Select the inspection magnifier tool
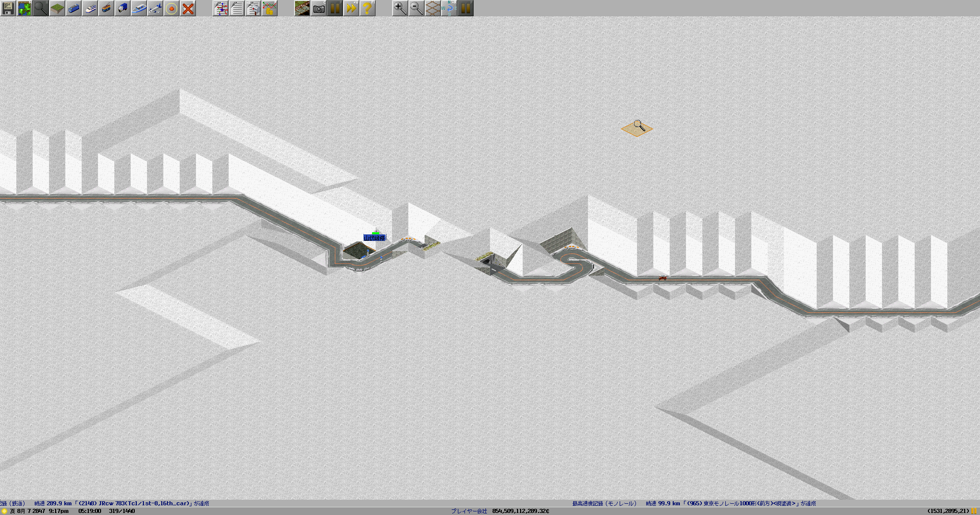Image resolution: width=980 pixels, height=515 pixels. 41,8
